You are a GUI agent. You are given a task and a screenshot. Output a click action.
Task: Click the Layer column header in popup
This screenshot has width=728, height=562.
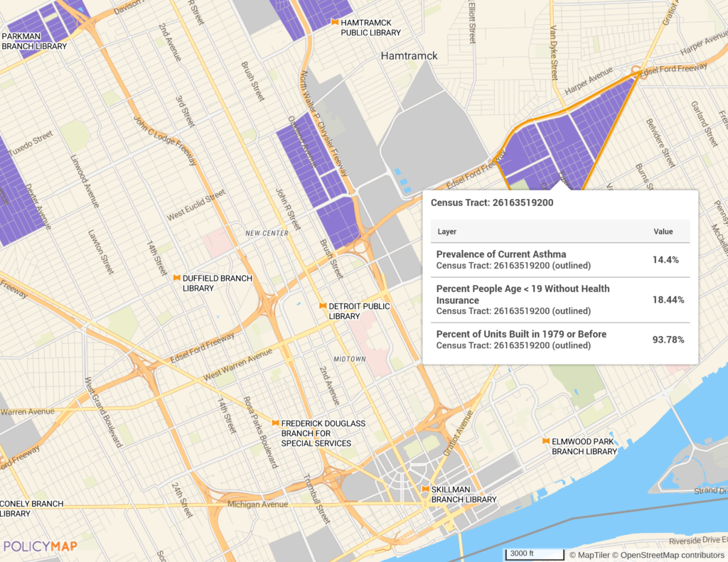[447, 232]
